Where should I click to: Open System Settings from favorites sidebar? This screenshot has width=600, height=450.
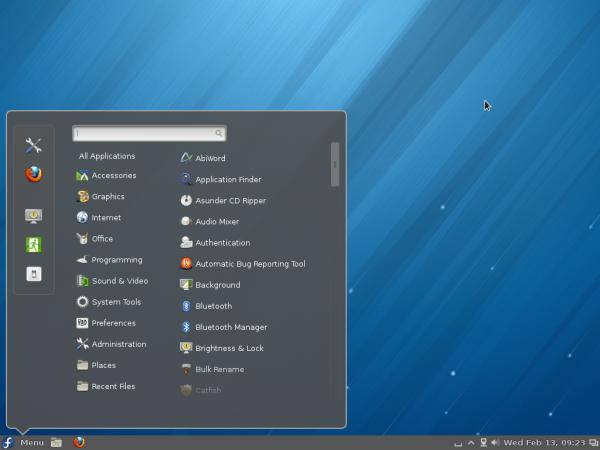click(34, 146)
